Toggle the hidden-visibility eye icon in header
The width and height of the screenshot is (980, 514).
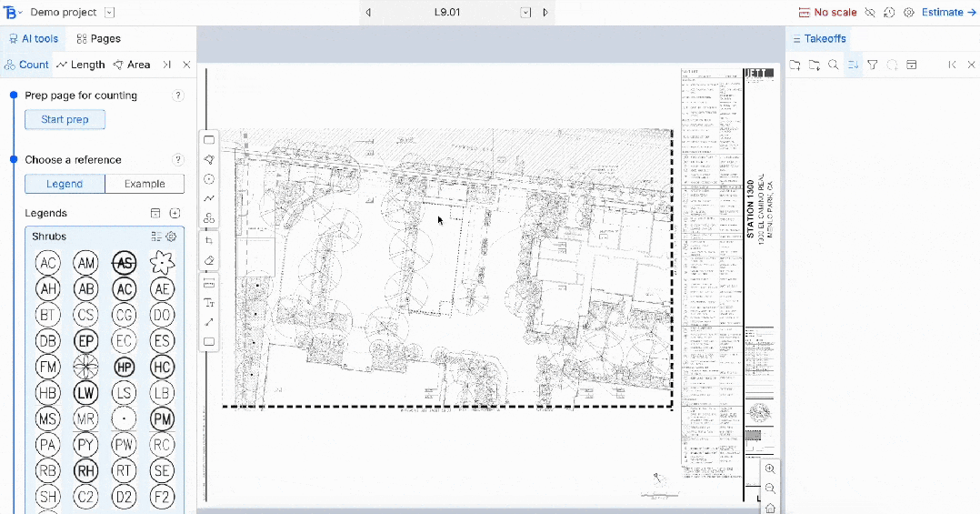(x=870, y=13)
